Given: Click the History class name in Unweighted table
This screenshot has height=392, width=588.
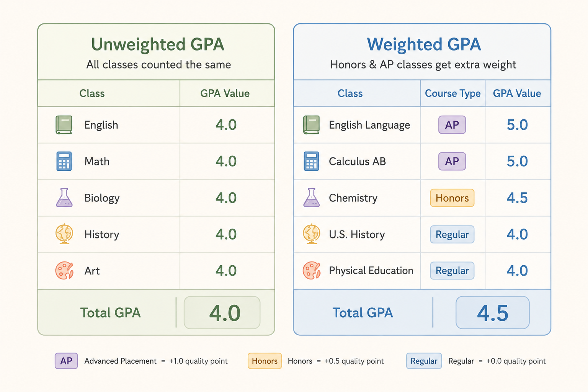Looking at the screenshot, I should (x=101, y=235).
